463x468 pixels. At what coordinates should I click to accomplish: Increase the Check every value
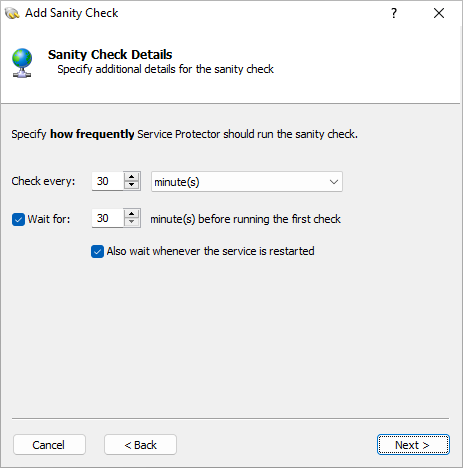point(132,177)
